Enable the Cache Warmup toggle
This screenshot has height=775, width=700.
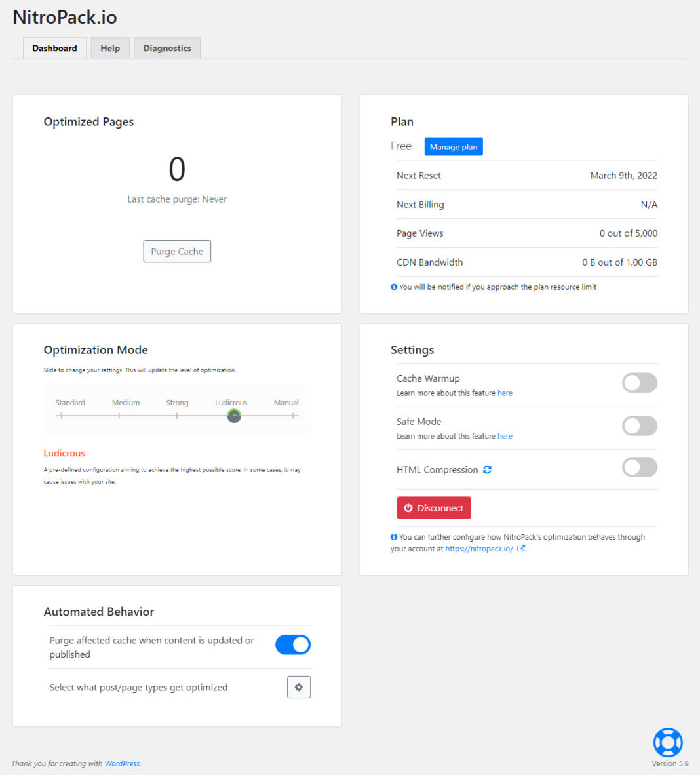tap(639, 382)
